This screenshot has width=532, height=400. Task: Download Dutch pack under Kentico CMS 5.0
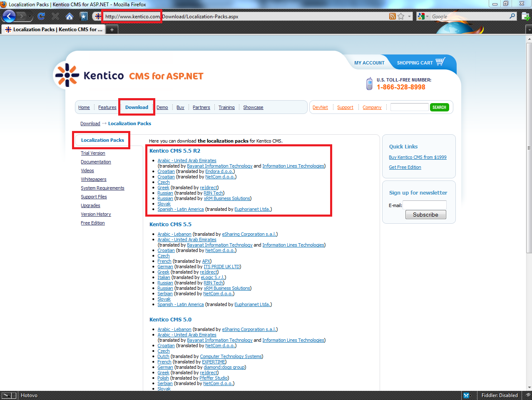coord(163,356)
